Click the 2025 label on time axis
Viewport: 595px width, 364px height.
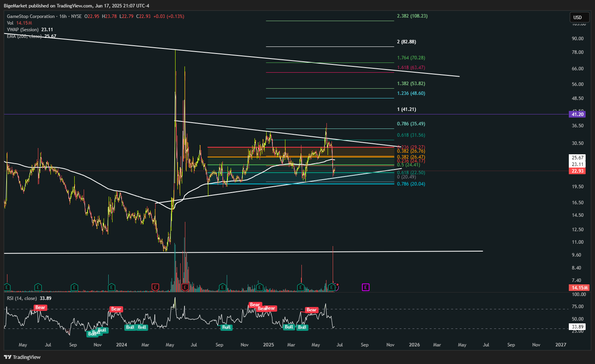pyautogui.click(x=269, y=345)
